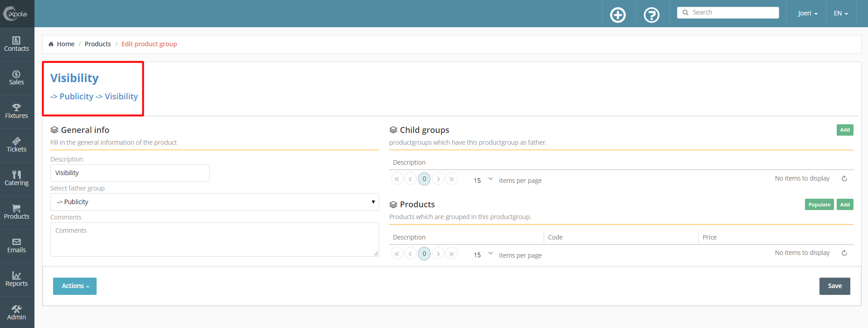
Task: Go to next page of Products grid
Action: point(438,254)
